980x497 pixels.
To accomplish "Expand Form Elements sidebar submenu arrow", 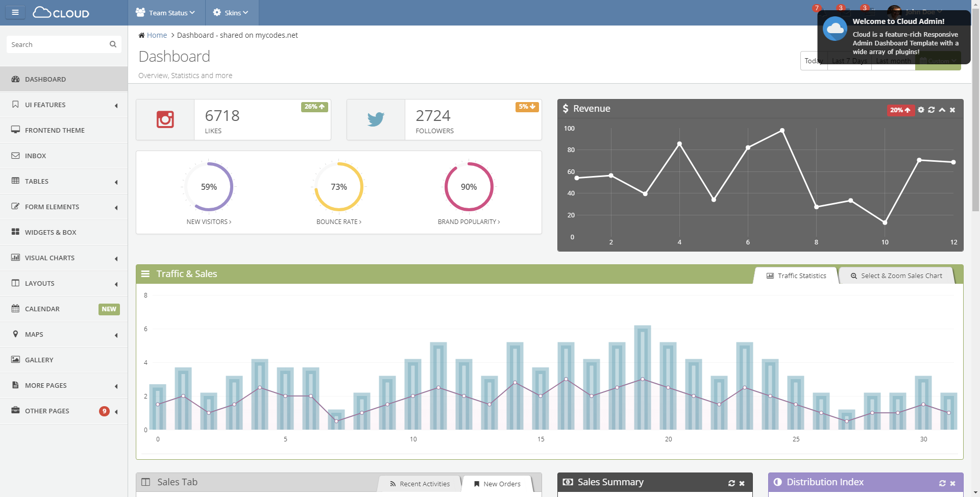I will (x=116, y=208).
